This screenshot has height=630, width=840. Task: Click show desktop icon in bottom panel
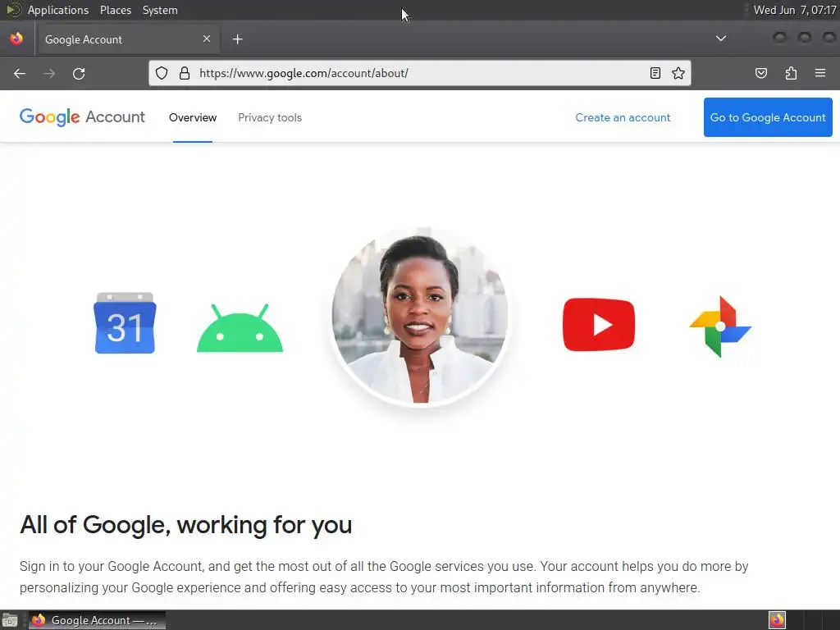[x=10, y=620]
